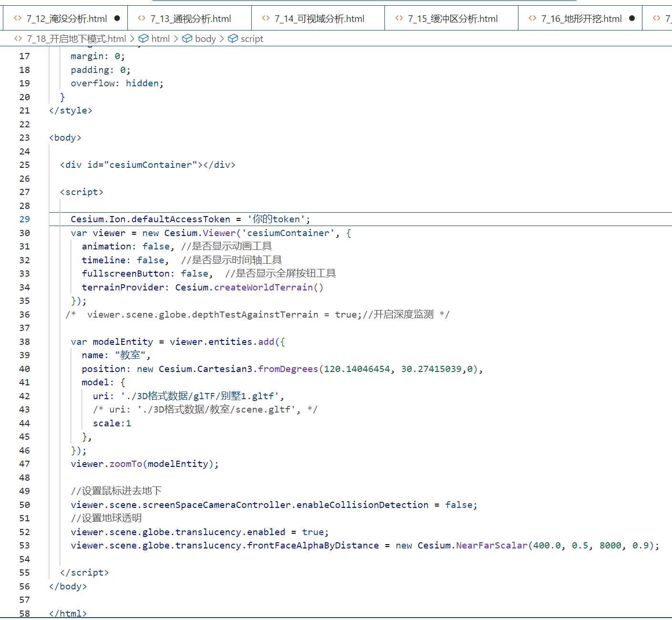Click the '你的token' string on line 29
Image resolution: width=672 pixels, height=620 pixels.
[x=276, y=219]
